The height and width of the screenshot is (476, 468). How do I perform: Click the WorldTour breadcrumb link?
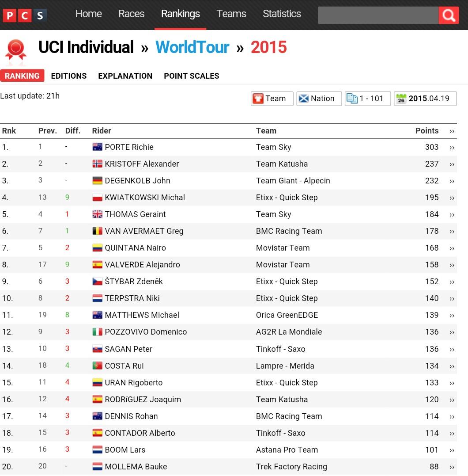[192, 47]
